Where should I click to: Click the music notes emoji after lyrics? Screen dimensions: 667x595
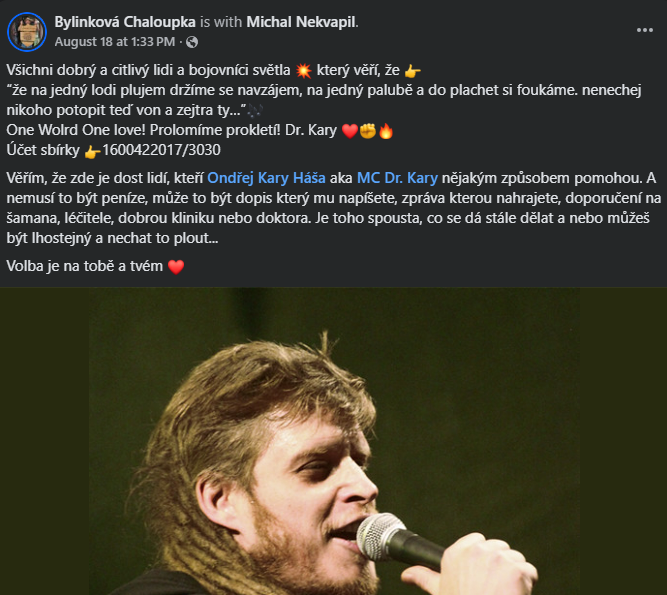[x=255, y=111]
